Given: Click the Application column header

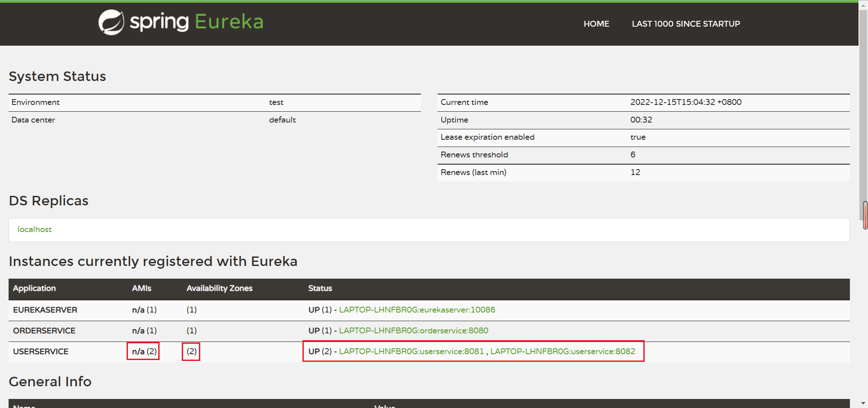Looking at the screenshot, I should [x=34, y=289].
